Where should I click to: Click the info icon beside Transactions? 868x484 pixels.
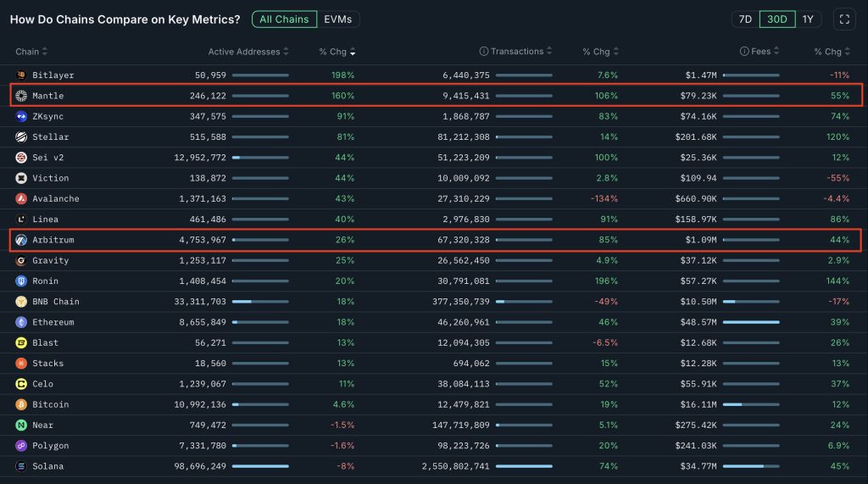[484, 52]
